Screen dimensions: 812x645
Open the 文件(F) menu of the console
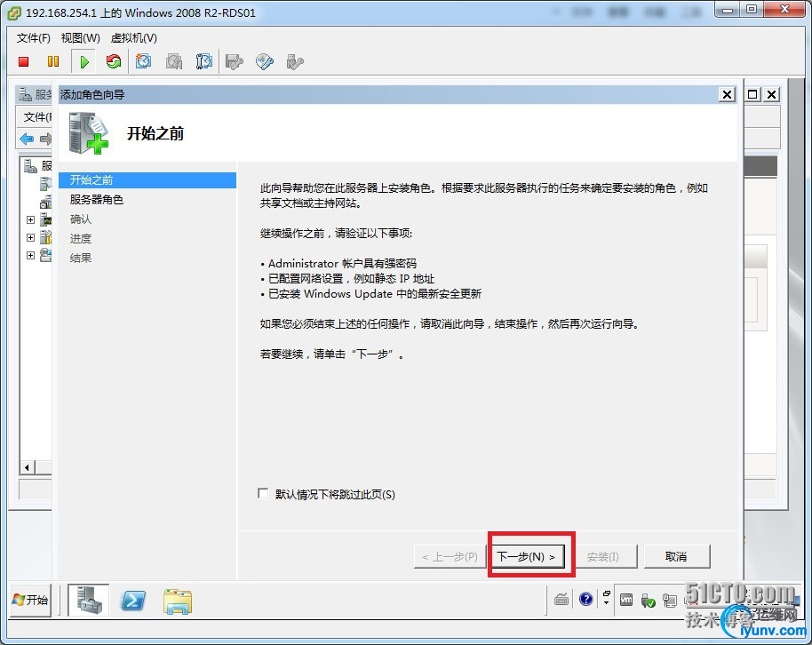click(33, 38)
